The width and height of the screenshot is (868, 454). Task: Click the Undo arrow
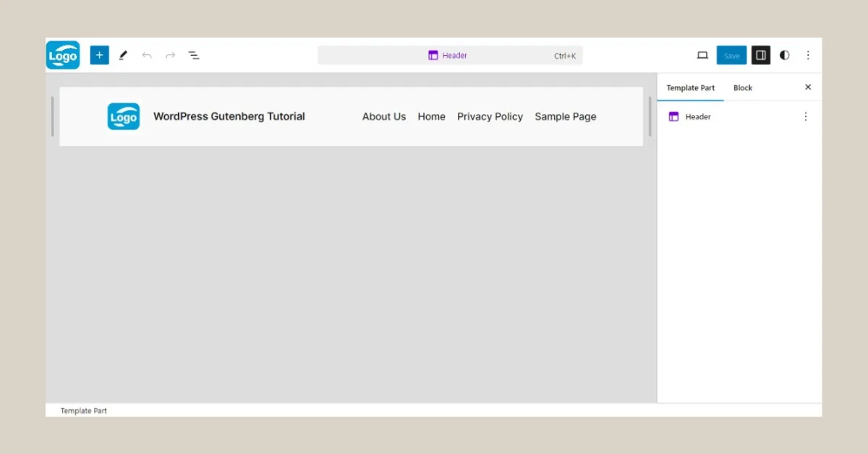pyautogui.click(x=147, y=55)
